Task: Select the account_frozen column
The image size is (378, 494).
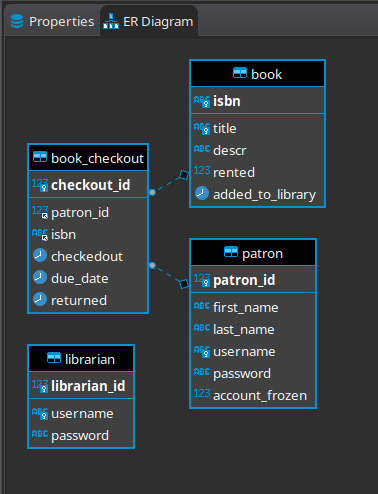Action: [x=253, y=395]
